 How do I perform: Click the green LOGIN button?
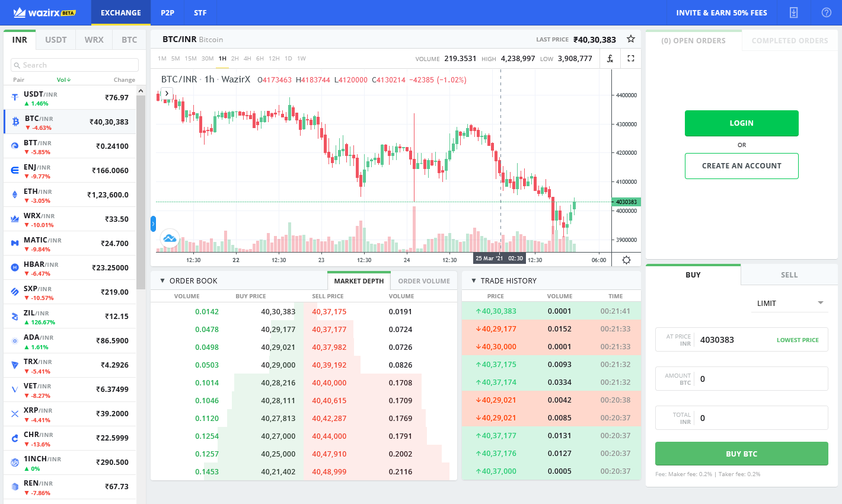coord(741,123)
